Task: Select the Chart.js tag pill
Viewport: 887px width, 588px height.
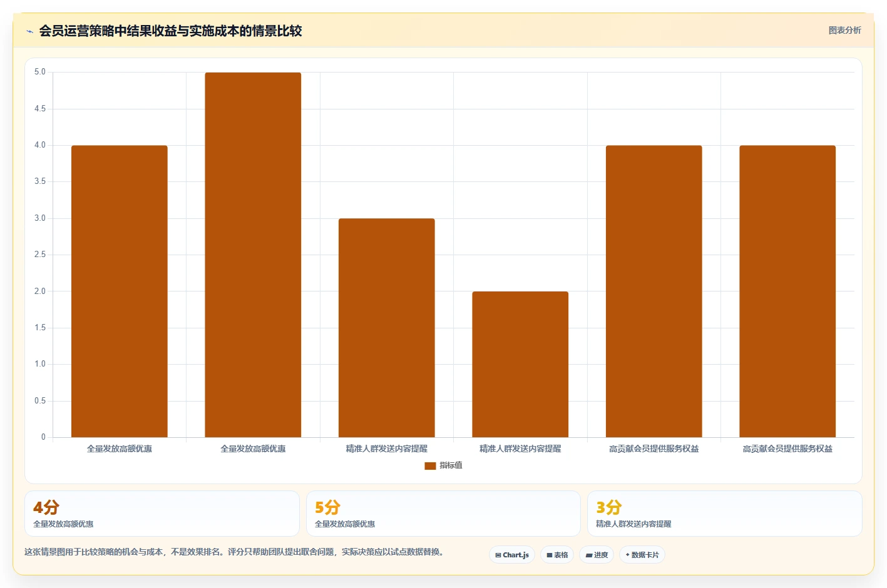Action: pos(512,555)
